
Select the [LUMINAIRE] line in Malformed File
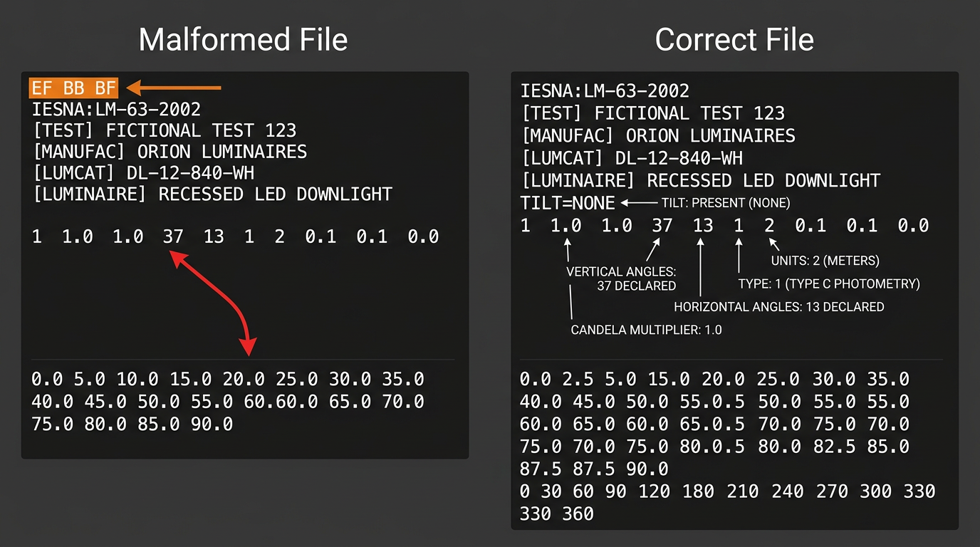(x=212, y=194)
